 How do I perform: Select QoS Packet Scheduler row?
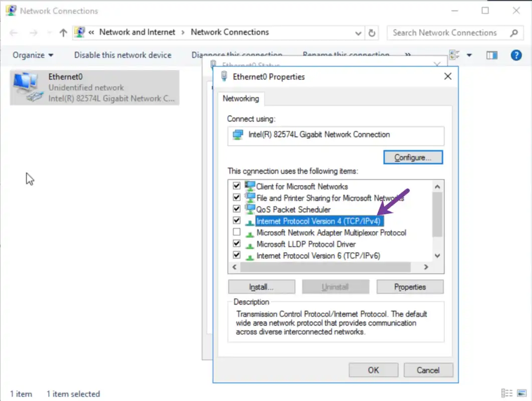pyautogui.click(x=293, y=210)
